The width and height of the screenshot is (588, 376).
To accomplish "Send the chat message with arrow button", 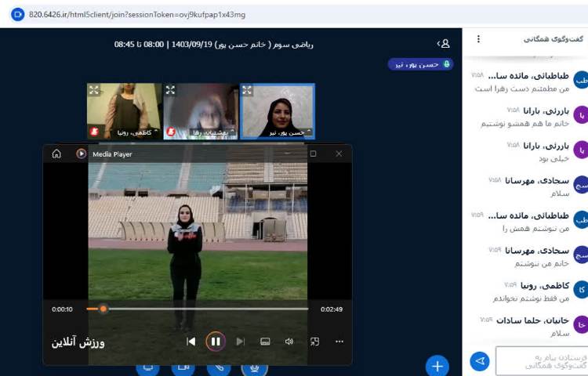I will coord(480,361).
